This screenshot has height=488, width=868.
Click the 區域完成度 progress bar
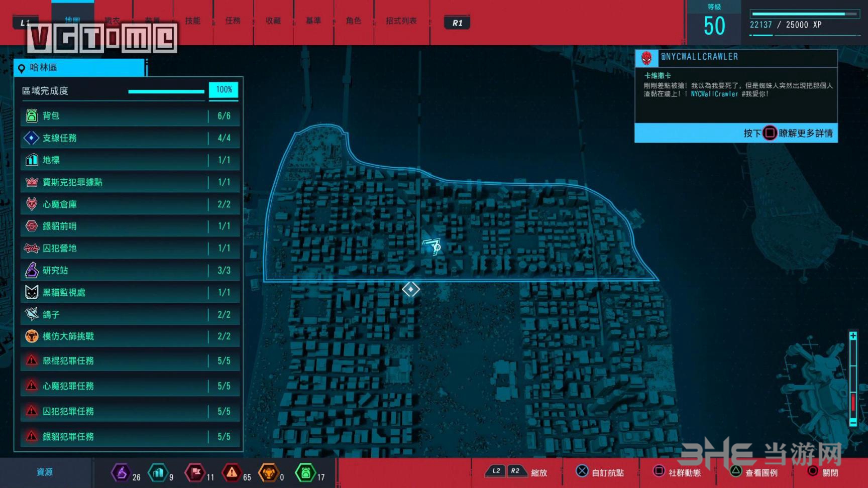(166, 91)
